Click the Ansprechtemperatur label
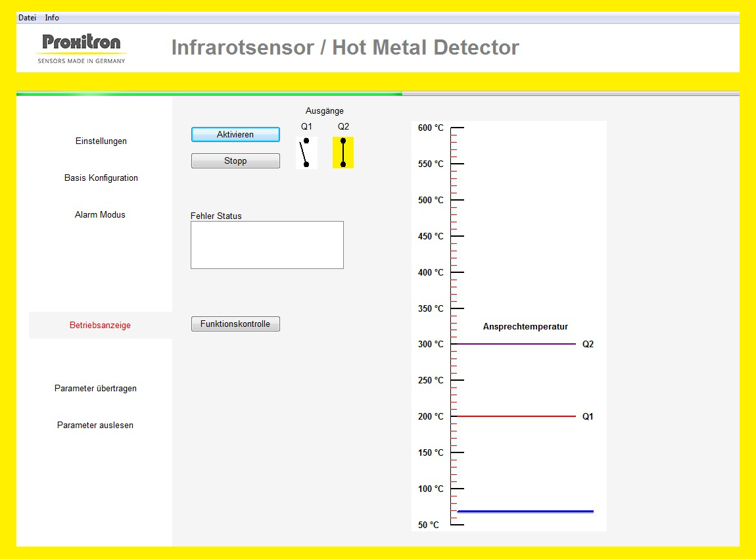756x559 pixels. pos(526,326)
